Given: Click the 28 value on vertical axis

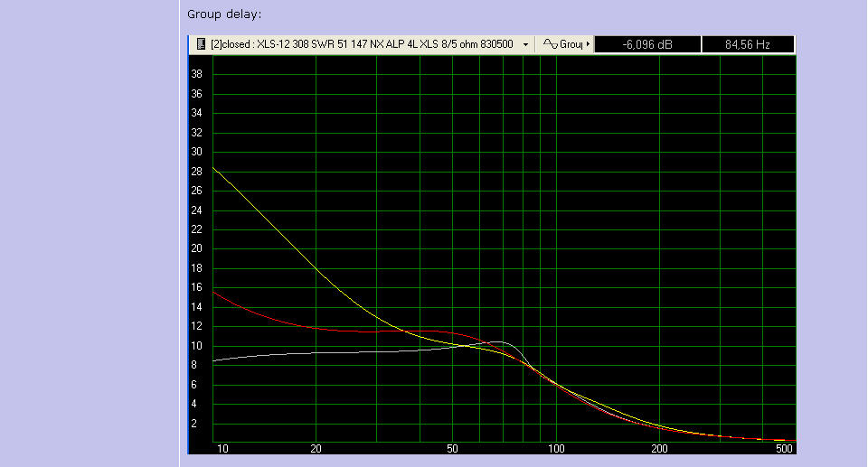Looking at the screenshot, I should point(196,172).
